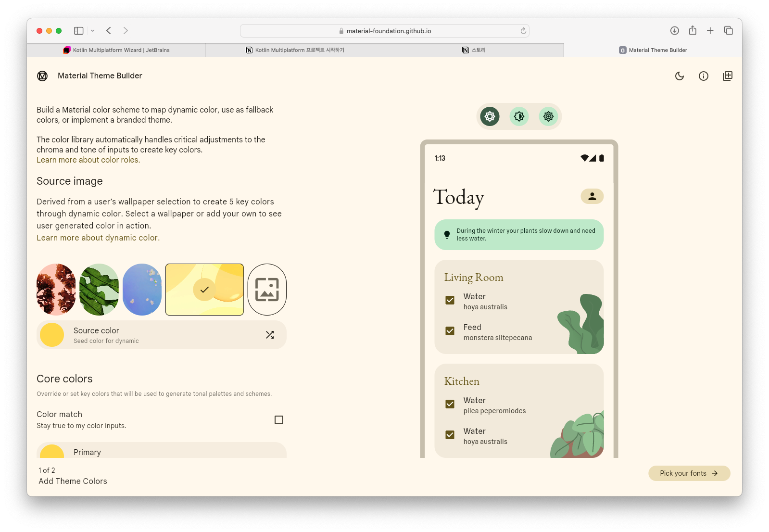Uncheck Kitchen Water hoya australis checkbox
The width and height of the screenshot is (769, 532).
point(450,435)
